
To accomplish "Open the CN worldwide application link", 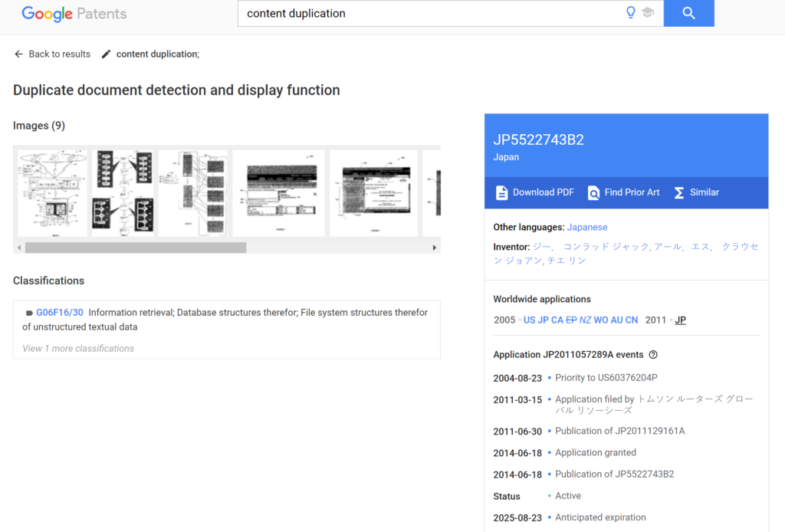I will [x=631, y=320].
